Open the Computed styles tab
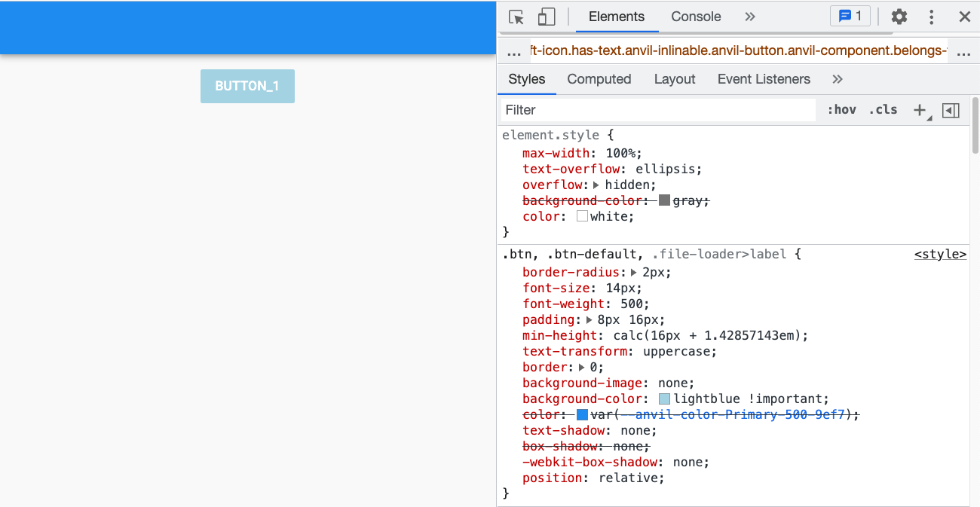Screen dimensions: 980x507 coord(599,78)
